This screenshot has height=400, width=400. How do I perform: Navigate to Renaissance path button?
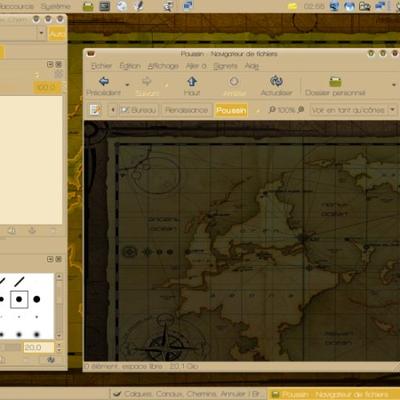186,110
